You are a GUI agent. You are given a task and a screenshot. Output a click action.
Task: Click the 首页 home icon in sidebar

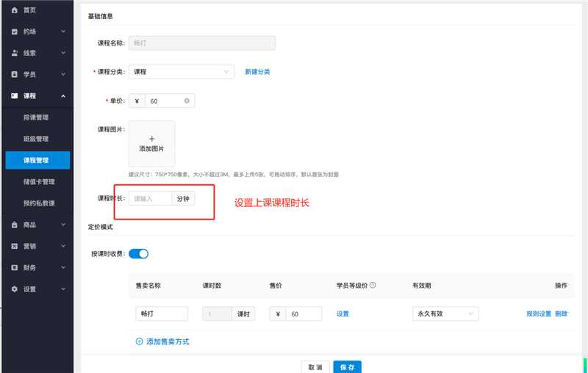tap(14, 10)
